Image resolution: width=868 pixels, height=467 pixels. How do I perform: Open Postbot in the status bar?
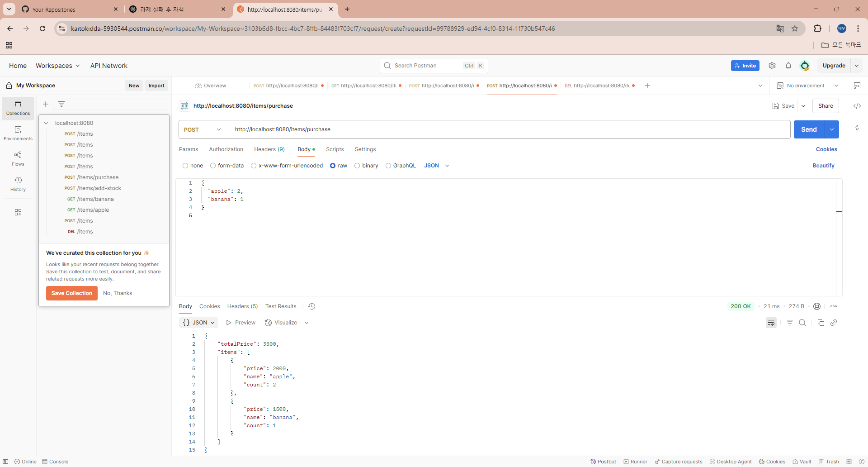(603, 462)
